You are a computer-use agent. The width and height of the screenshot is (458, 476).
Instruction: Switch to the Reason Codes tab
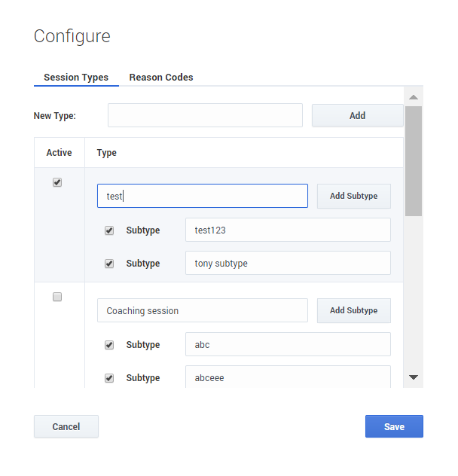click(160, 78)
